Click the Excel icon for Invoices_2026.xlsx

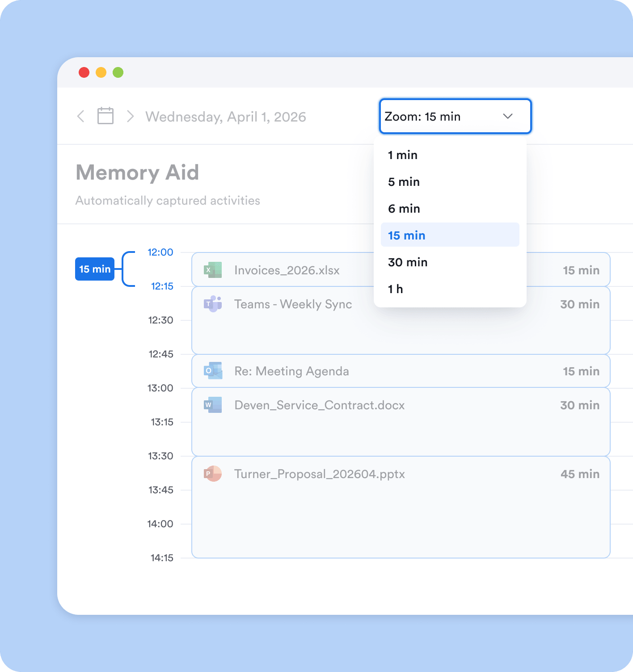point(213,270)
